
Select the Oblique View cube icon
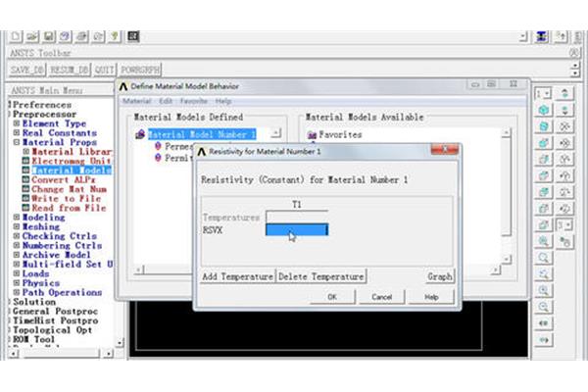tap(544, 126)
